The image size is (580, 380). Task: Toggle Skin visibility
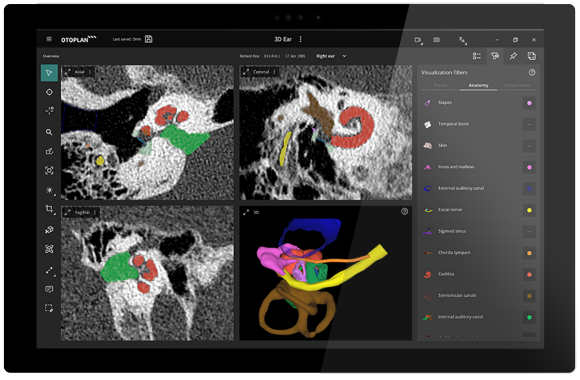529,146
